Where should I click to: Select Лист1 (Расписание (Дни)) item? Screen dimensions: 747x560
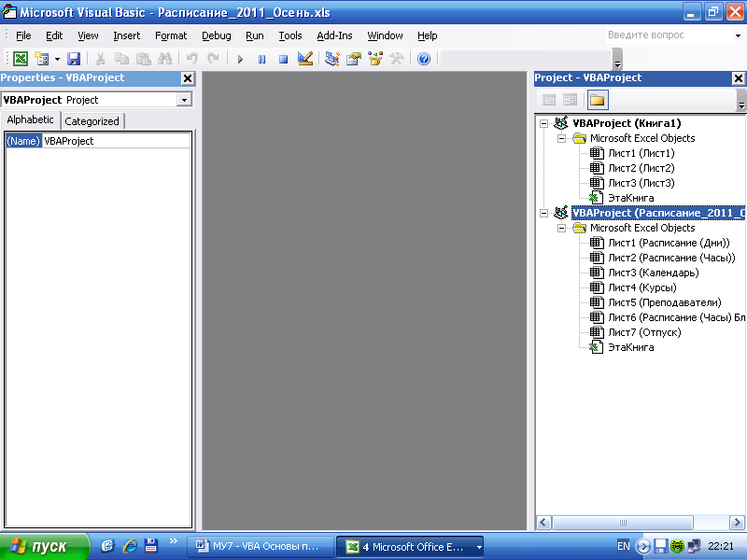point(669,243)
